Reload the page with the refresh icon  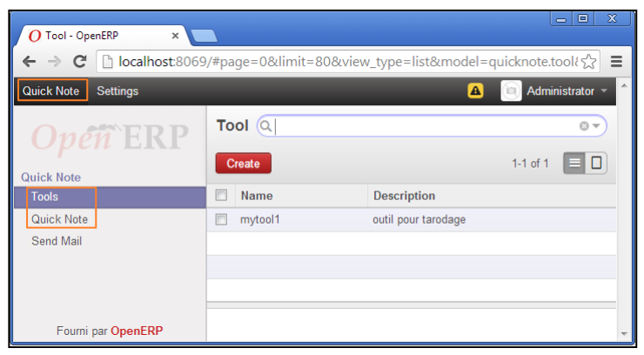click(80, 62)
